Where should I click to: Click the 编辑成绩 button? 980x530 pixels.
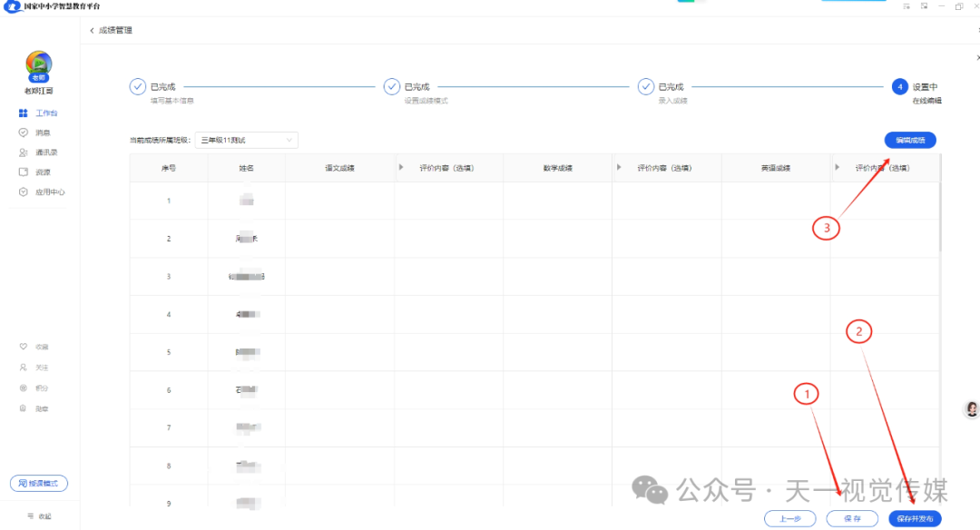point(909,140)
